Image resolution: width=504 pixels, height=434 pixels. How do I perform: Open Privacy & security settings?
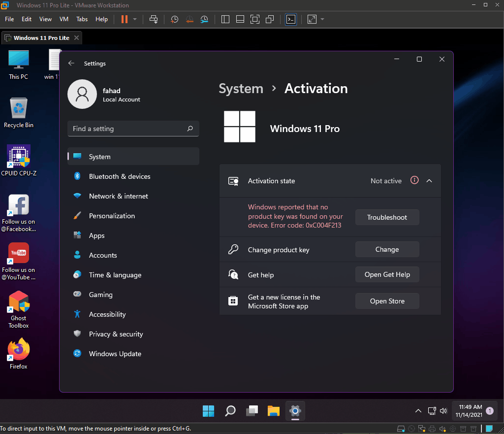coord(133,334)
